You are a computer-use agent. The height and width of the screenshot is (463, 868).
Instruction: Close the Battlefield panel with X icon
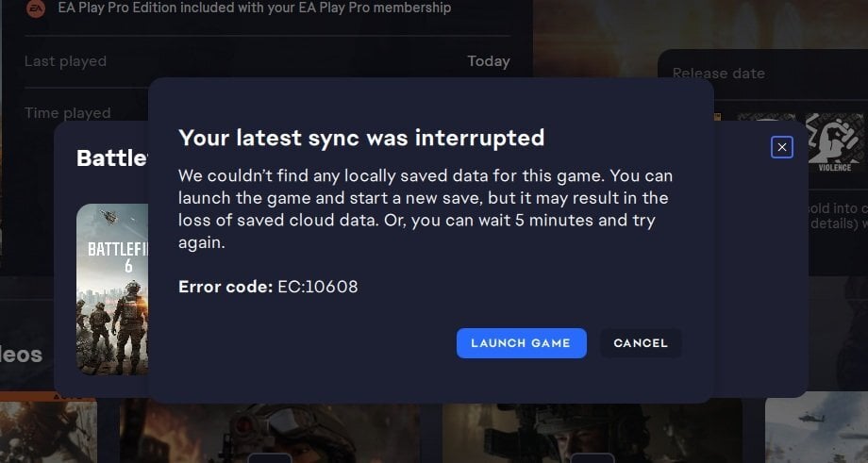tap(781, 147)
